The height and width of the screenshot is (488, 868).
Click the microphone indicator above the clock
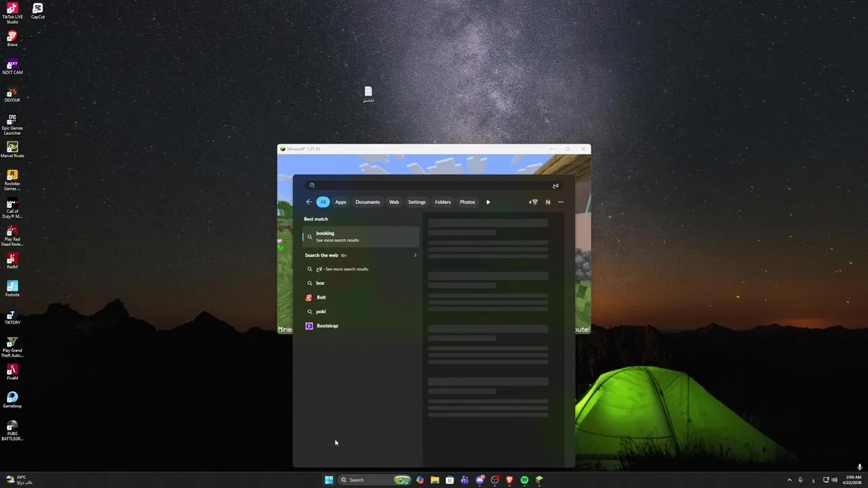[859, 467]
